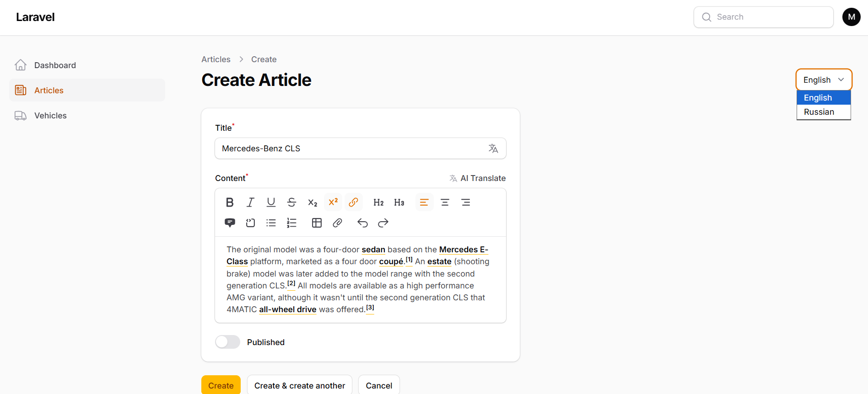
Task: Click into the Title input field
Action: pos(361,149)
